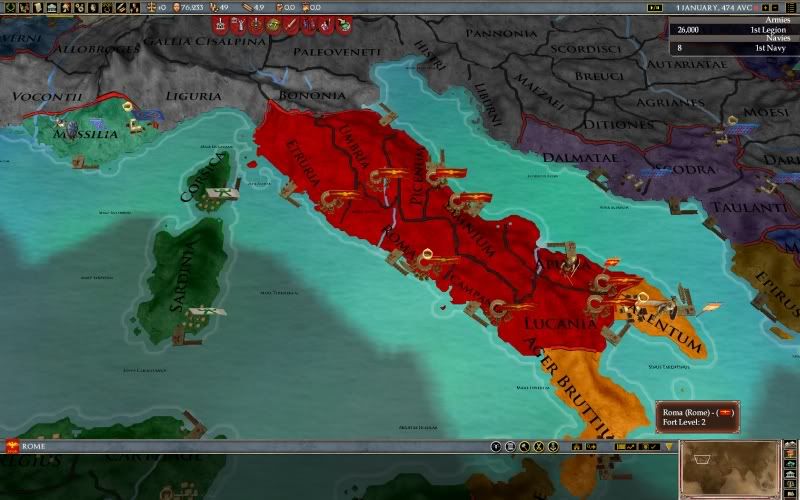Click the small arrows icon in bottom bar
800x500 pixels.
point(591,447)
